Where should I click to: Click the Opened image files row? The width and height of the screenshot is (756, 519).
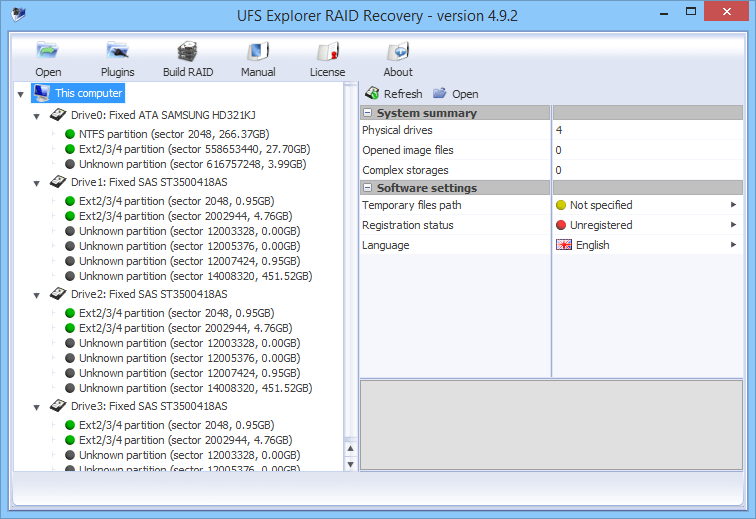point(551,150)
